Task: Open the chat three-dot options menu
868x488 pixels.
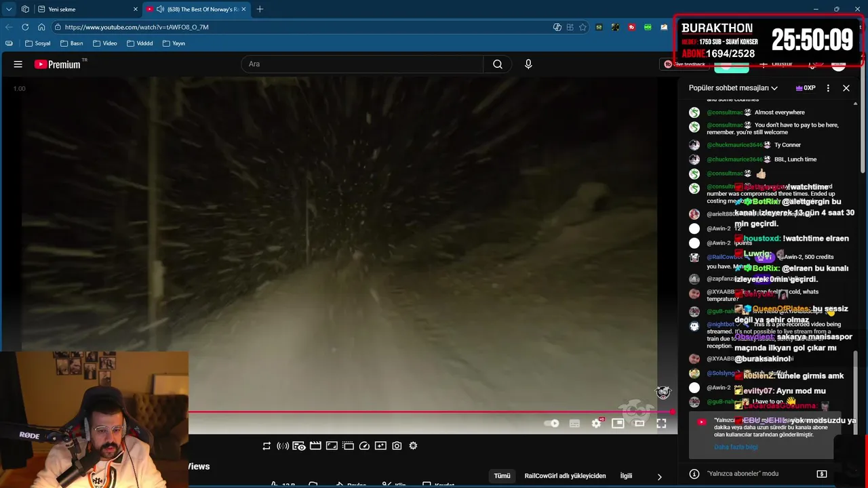Action: (x=828, y=88)
